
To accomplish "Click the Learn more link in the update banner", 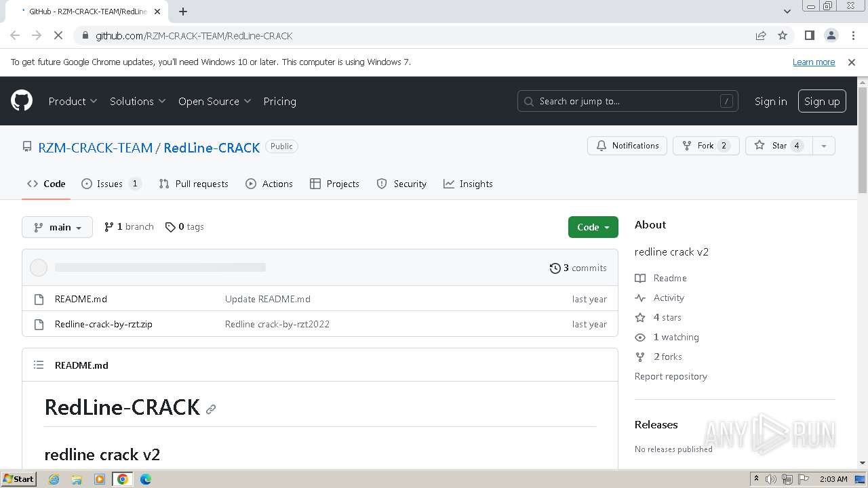I will [814, 62].
